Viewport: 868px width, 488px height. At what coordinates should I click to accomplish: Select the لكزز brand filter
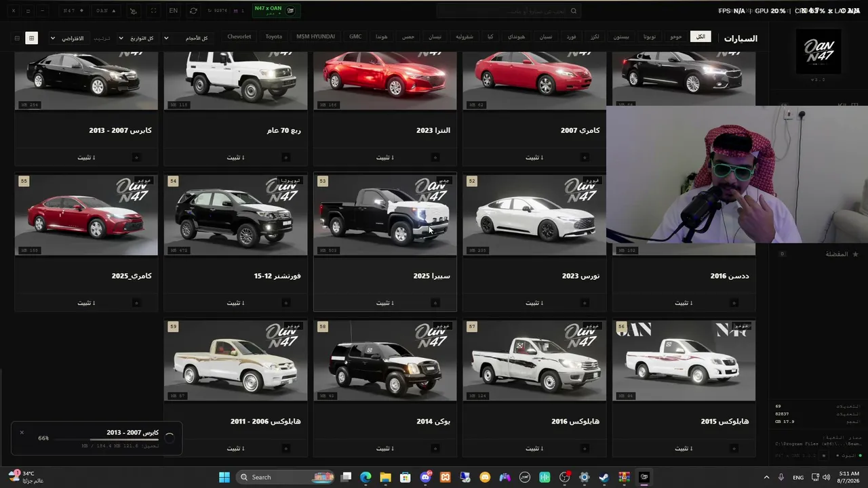(595, 37)
